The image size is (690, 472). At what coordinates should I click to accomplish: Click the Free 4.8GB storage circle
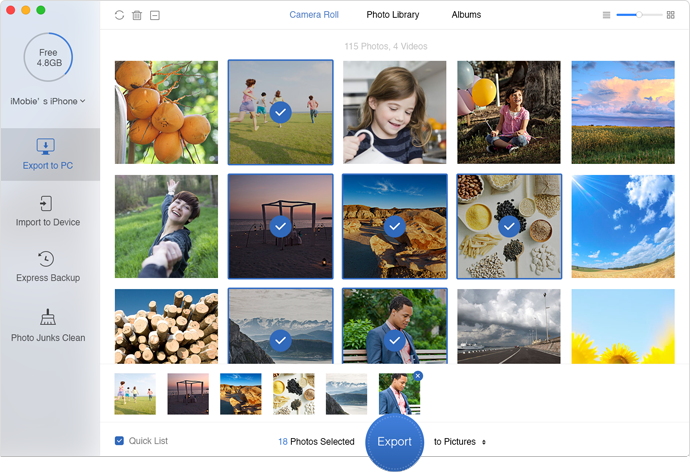[x=48, y=57]
